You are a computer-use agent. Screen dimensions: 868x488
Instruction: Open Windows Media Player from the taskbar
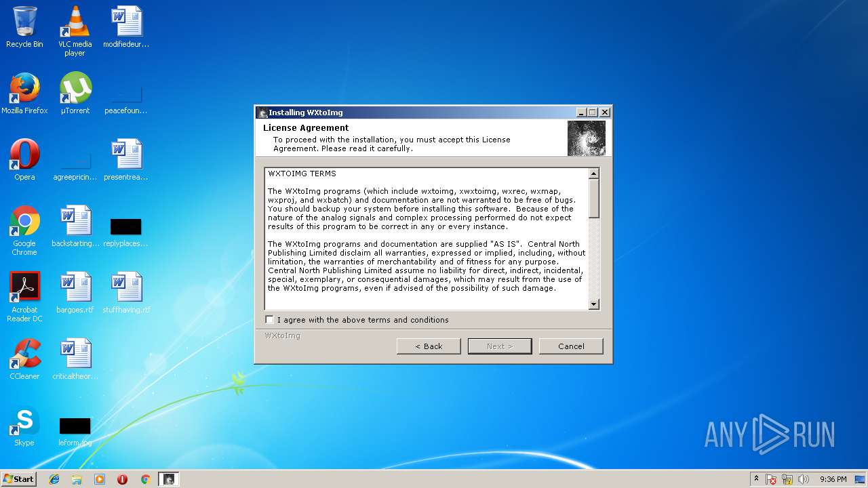pyautogui.click(x=100, y=479)
